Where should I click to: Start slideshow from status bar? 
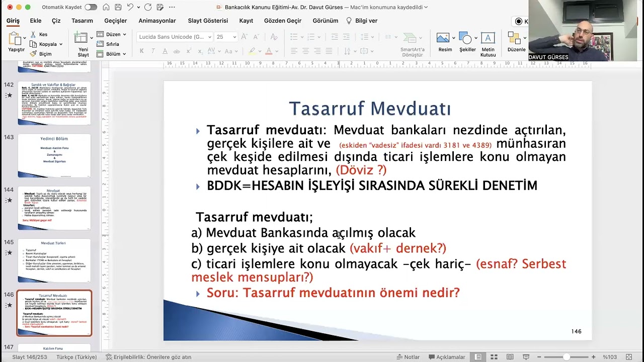[526, 357]
